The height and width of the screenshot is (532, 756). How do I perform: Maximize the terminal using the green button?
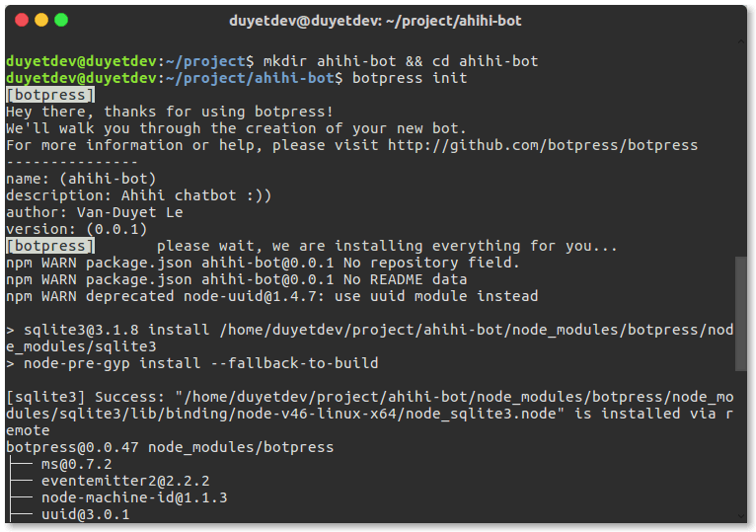(x=61, y=20)
